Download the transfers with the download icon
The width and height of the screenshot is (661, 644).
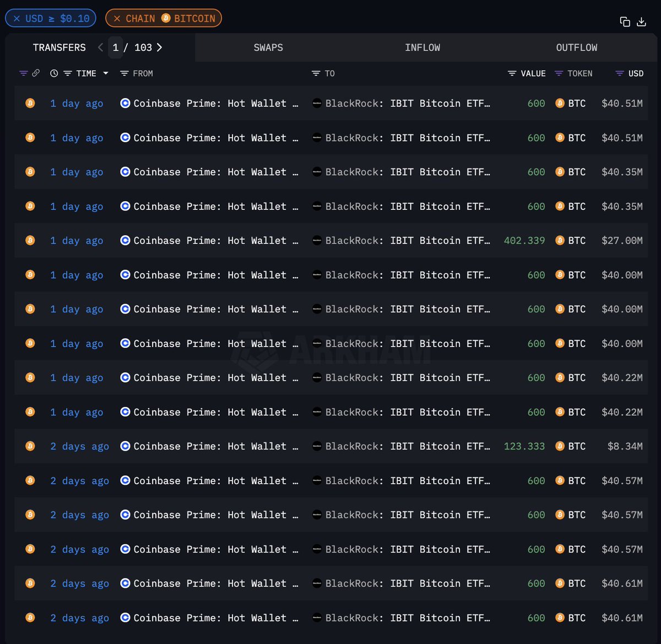pyautogui.click(x=641, y=21)
